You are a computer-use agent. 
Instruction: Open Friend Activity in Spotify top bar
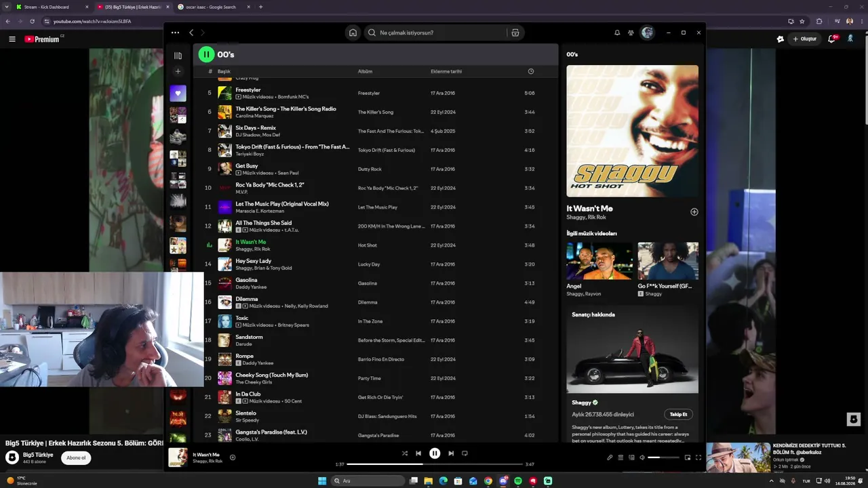coord(631,33)
